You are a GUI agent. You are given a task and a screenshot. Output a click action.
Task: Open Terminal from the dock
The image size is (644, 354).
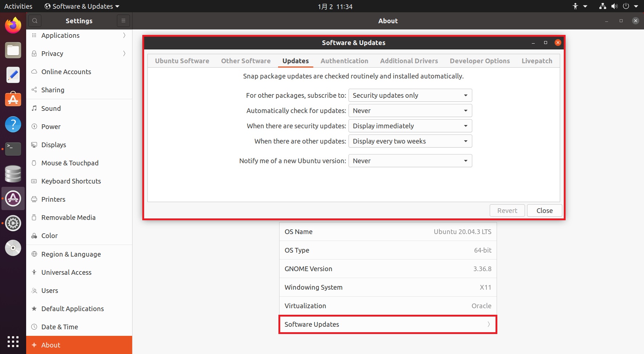pos(13,149)
